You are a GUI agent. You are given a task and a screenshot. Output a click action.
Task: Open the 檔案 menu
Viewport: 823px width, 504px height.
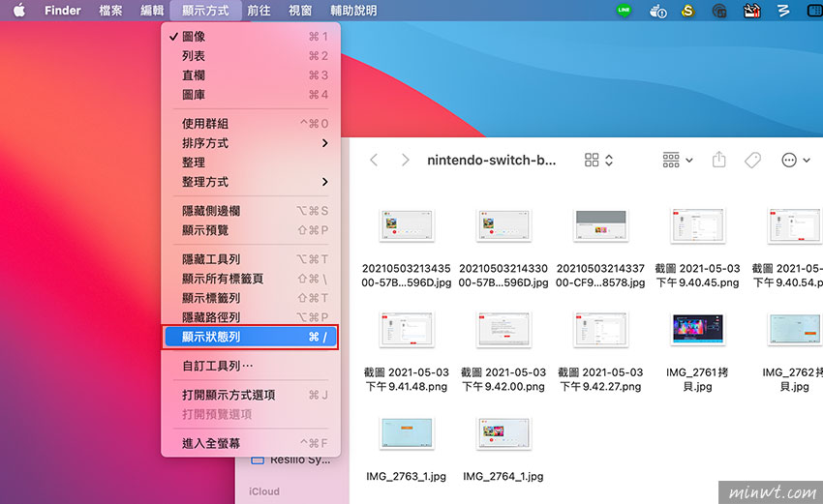(110, 11)
